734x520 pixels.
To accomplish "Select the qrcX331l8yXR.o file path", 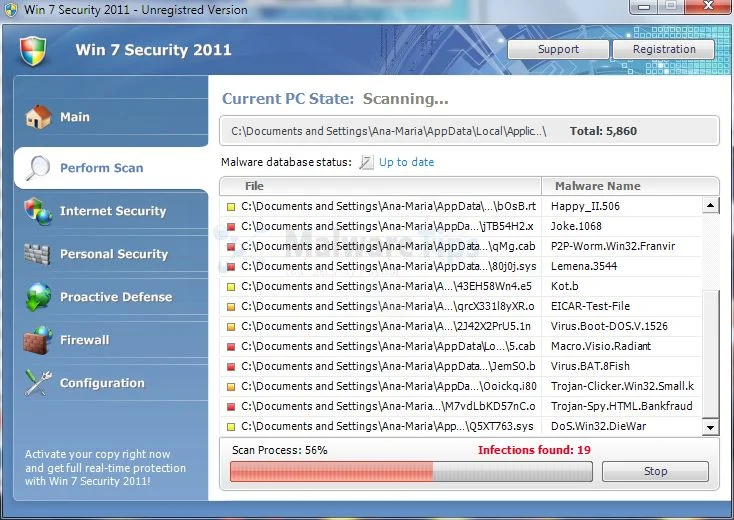I will tap(388, 307).
